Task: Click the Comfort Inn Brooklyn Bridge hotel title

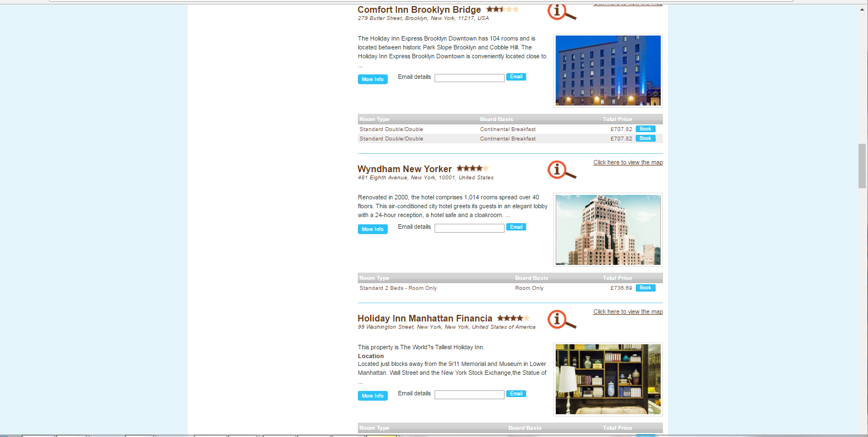Action: tap(420, 10)
